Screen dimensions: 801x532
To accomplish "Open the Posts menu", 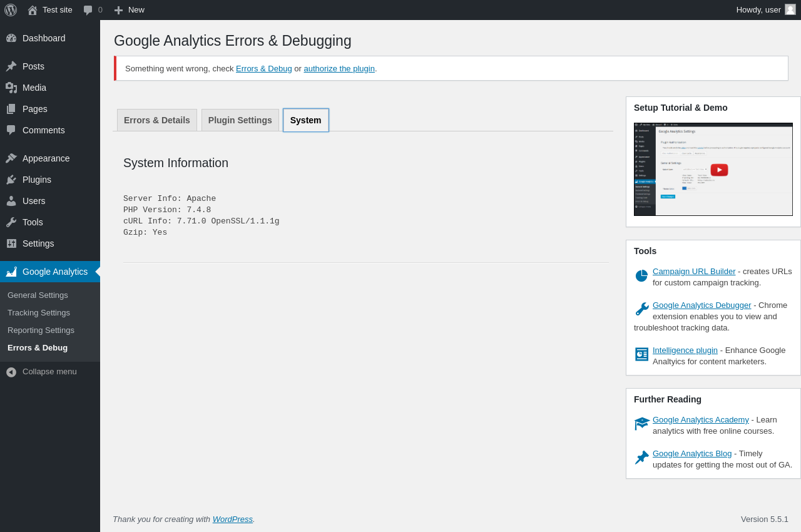I will pos(50,66).
